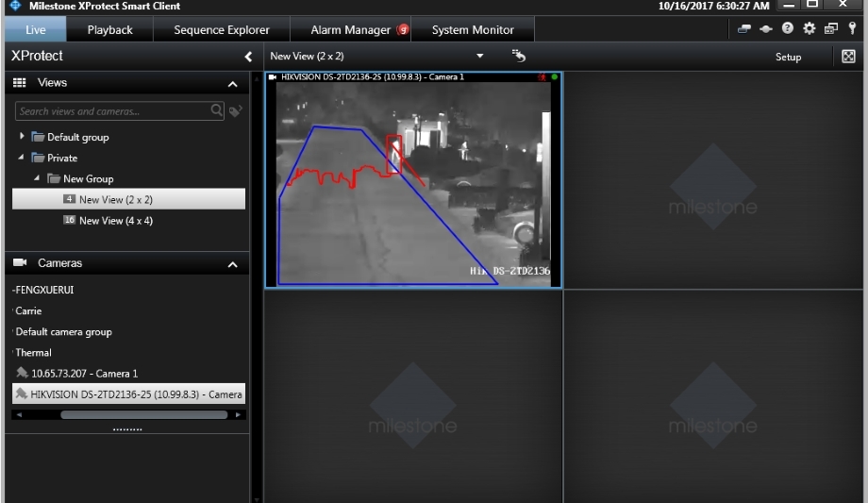Click the Milestone logo in title bar
Screen dimensions: 868x503
(15, 6)
